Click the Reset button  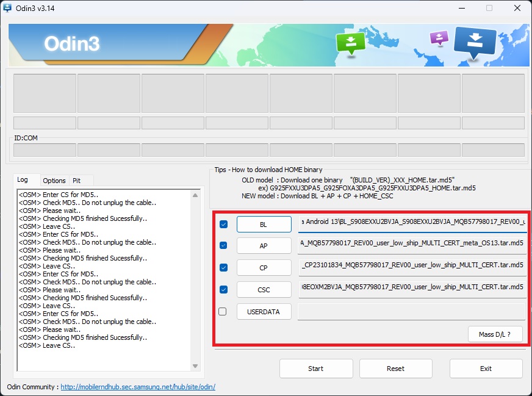(x=395, y=369)
